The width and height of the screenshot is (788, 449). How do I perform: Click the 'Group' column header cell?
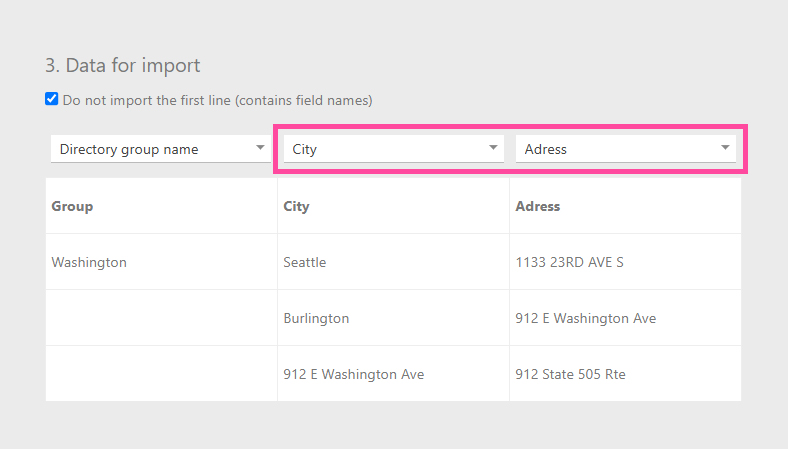72,206
